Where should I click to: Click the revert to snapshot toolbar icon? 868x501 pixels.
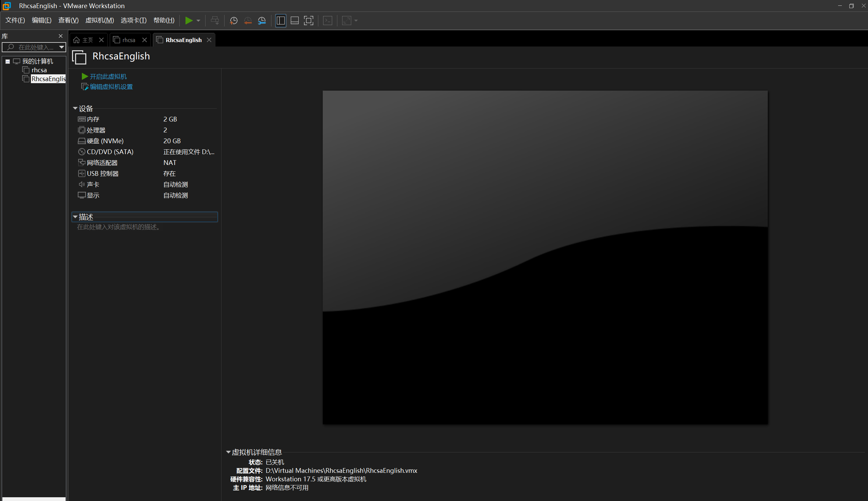[x=248, y=21]
